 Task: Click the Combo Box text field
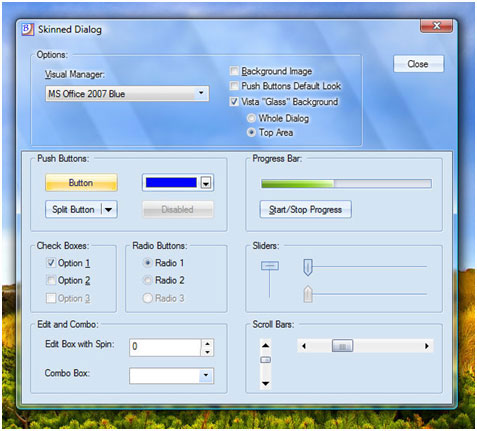[165, 376]
